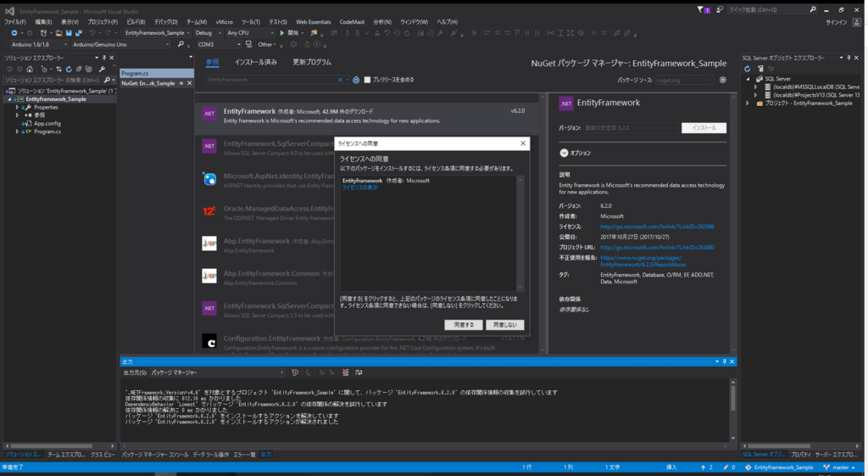
Task: Open Any CPU platform dropdown
Action: click(250, 33)
